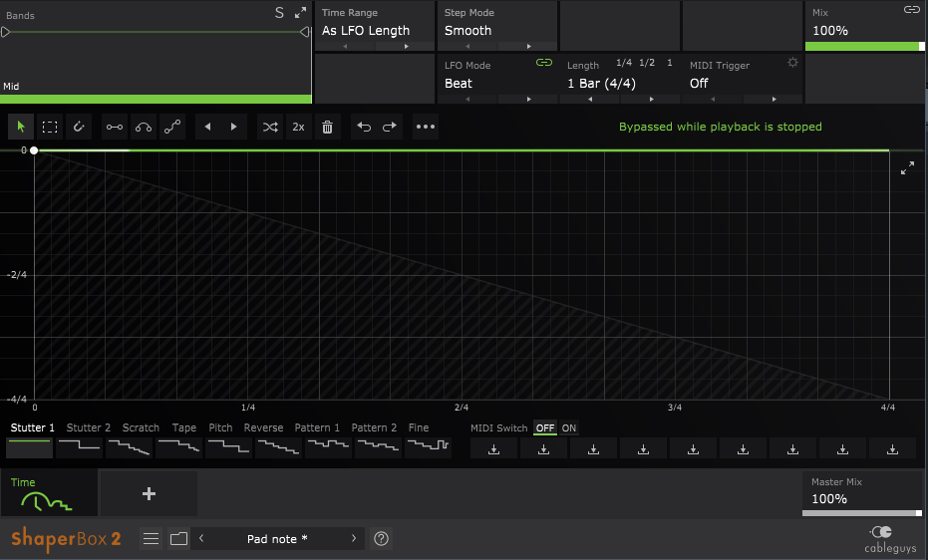Redo the last edit
The width and height of the screenshot is (928, 560).
coord(390,127)
